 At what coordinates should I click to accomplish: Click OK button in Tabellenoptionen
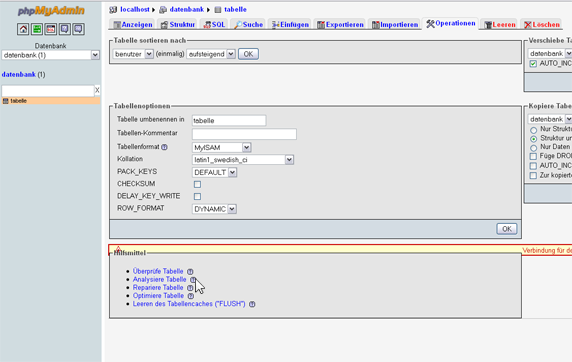[507, 229]
